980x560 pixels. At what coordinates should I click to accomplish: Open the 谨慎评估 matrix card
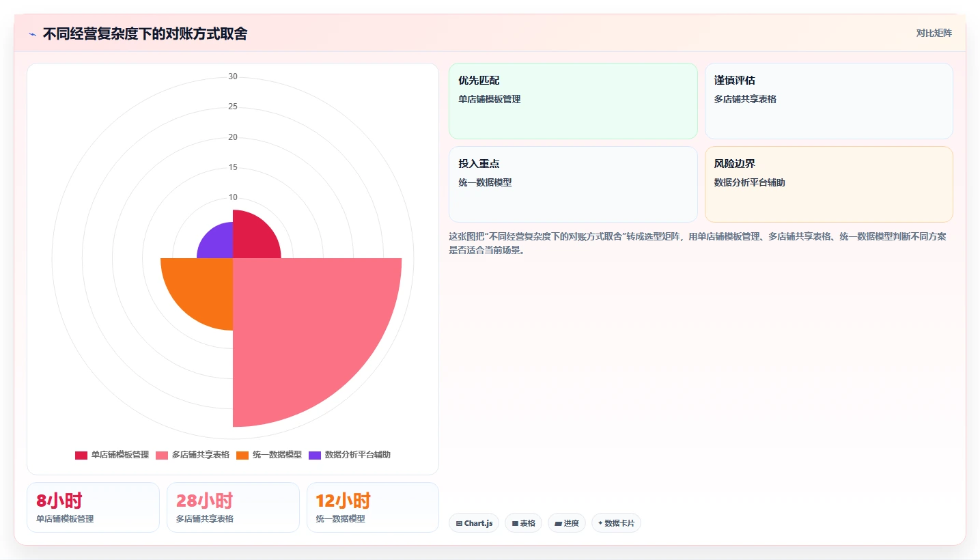[x=828, y=101]
